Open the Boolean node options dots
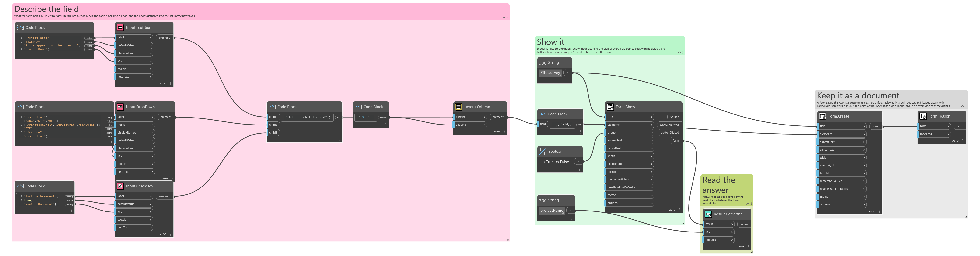Viewport: 980px width, 256px height. tap(580, 169)
